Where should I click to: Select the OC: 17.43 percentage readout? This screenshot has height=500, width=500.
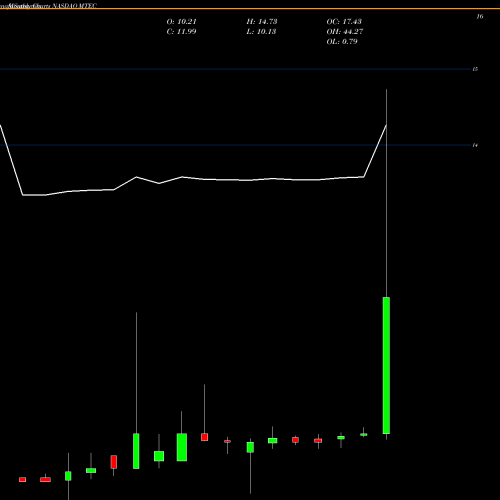click(x=344, y=22)
